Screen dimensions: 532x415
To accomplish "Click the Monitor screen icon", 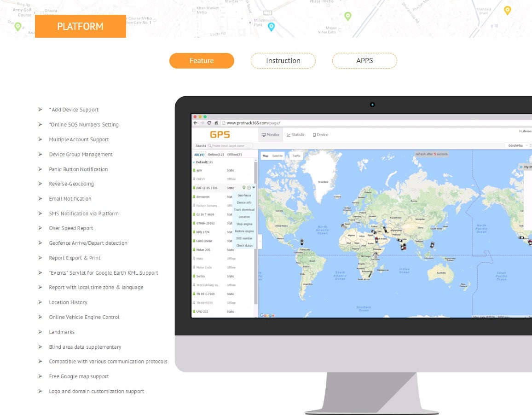I will [x=264, y=134].
